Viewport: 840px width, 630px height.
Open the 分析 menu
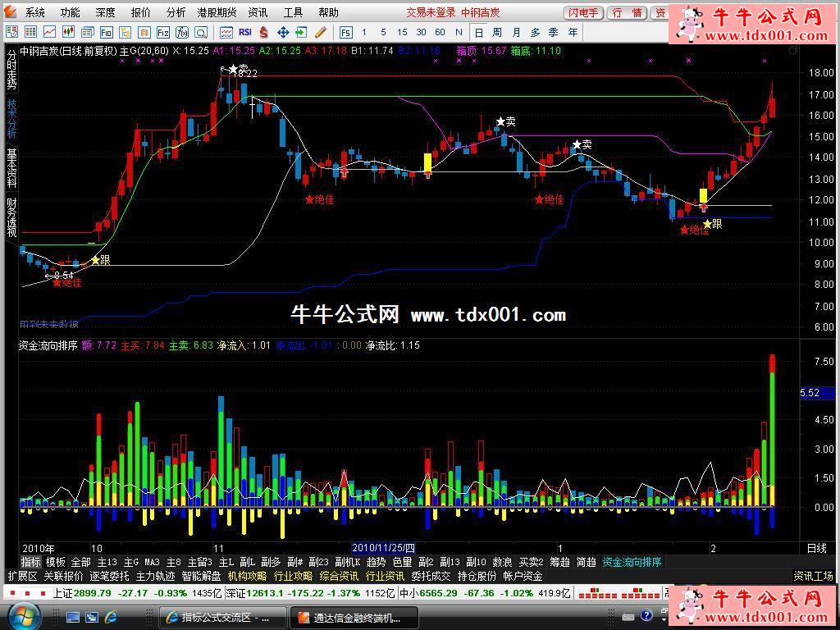(x=176, y=11)
